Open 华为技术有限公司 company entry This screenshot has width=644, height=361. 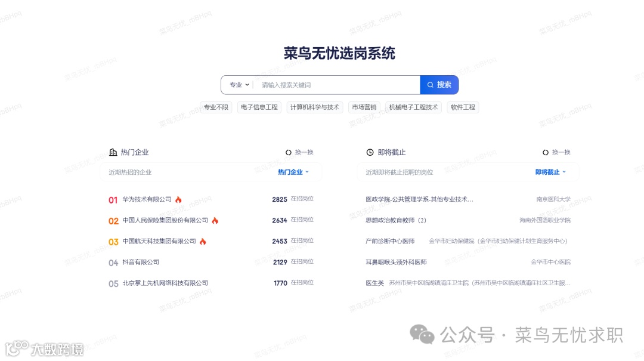point(147,199)
